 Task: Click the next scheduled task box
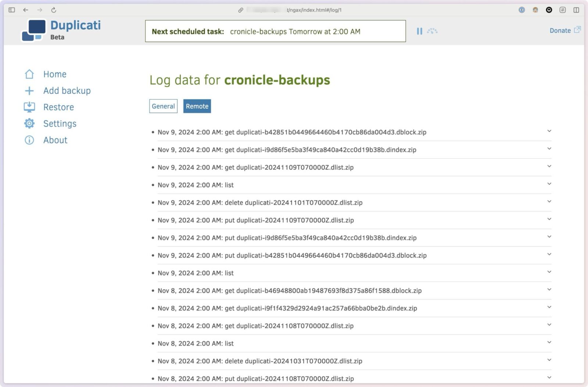[275, 31]
